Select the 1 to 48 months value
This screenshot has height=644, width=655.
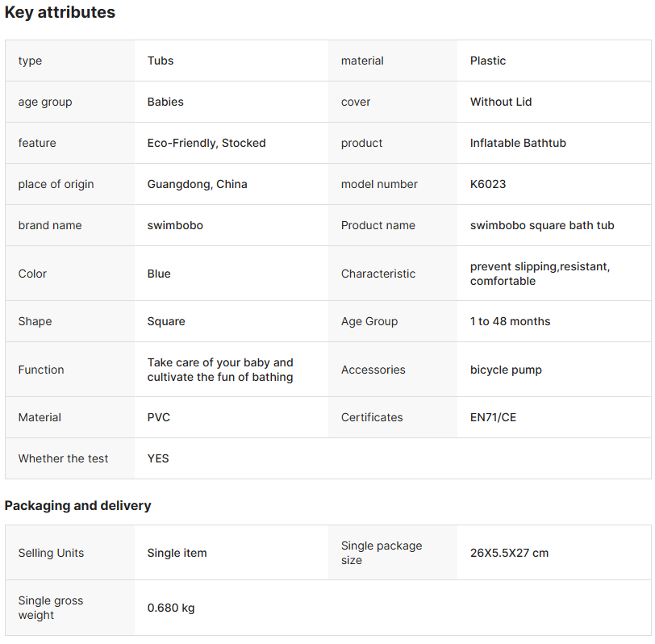[510, 321]
